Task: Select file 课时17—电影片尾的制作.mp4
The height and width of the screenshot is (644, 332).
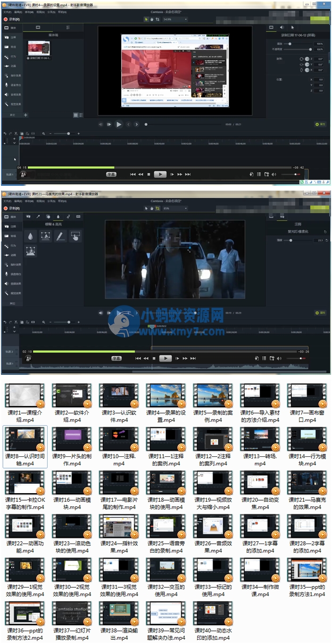Action: (119, 491)
